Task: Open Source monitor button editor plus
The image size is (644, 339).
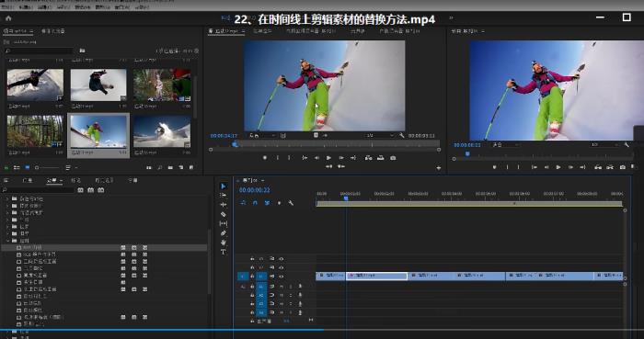Action: [439, 167]
